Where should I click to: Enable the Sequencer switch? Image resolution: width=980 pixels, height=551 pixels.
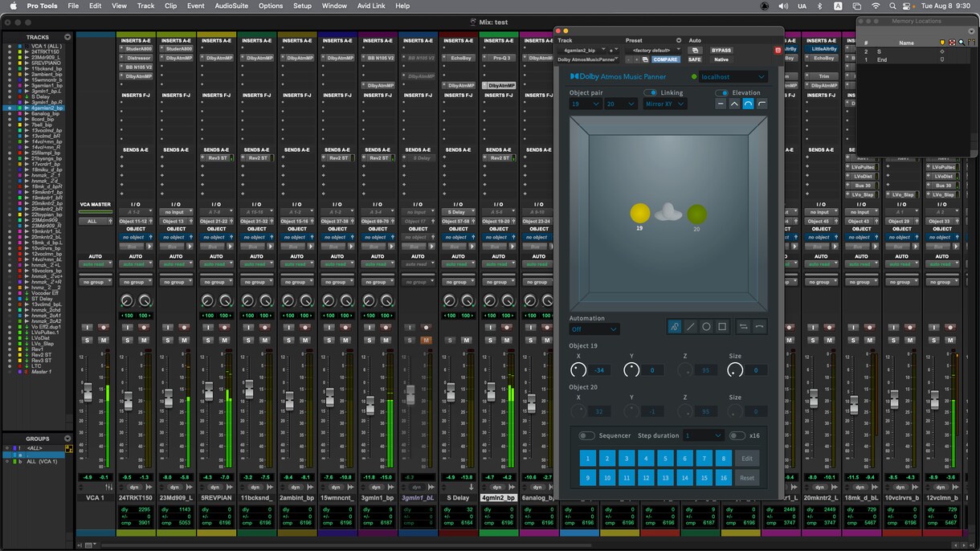pos(587,436)
